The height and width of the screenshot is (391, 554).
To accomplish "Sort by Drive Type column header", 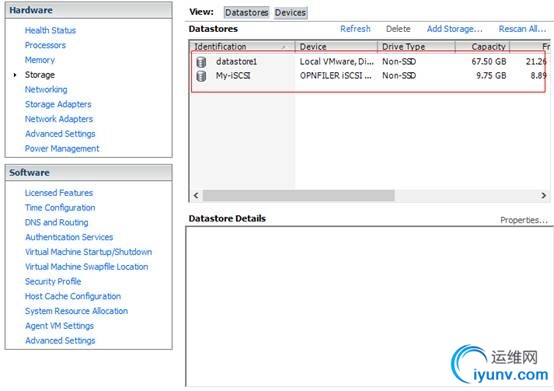I will pyautogui.click(x=417, y=47).
